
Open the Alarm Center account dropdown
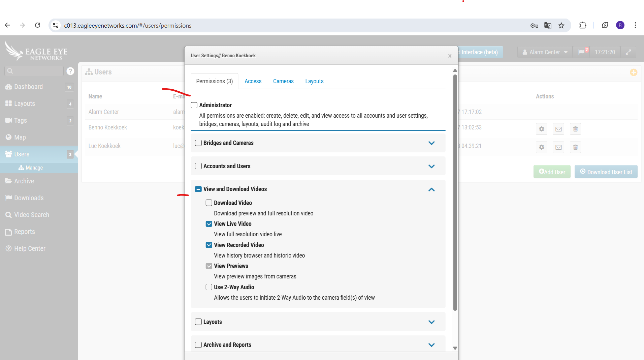544,52
